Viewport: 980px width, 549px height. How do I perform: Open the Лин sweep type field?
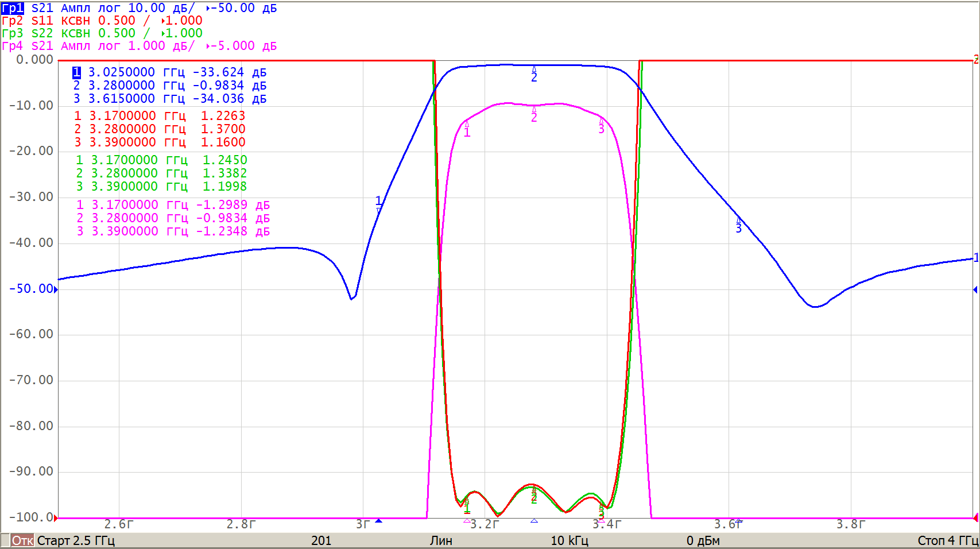click(441, 540)
